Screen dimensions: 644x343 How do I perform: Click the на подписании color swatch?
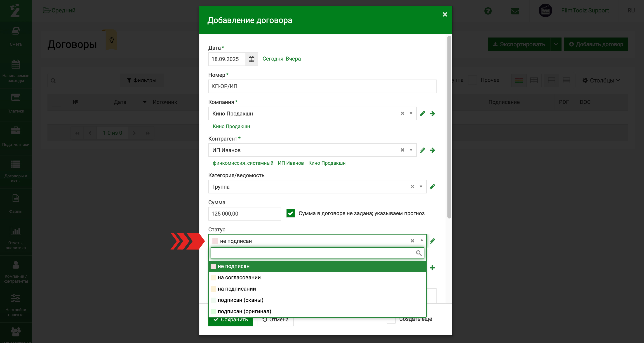pos(213,289)
